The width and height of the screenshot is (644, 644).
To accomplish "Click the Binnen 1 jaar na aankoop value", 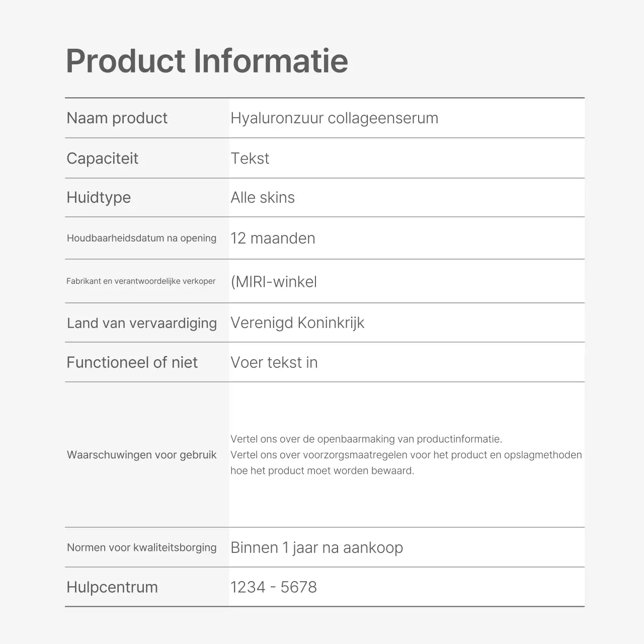I will pos(316,548).
